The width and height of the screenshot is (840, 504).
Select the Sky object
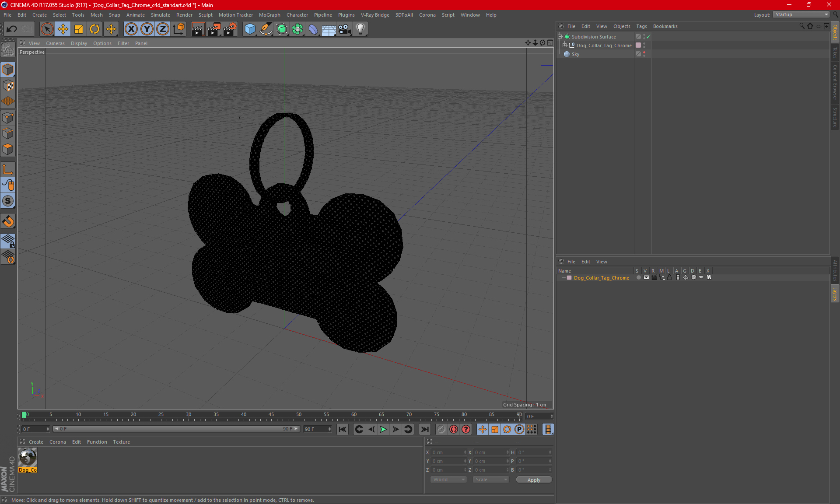[x=575, y=54]
